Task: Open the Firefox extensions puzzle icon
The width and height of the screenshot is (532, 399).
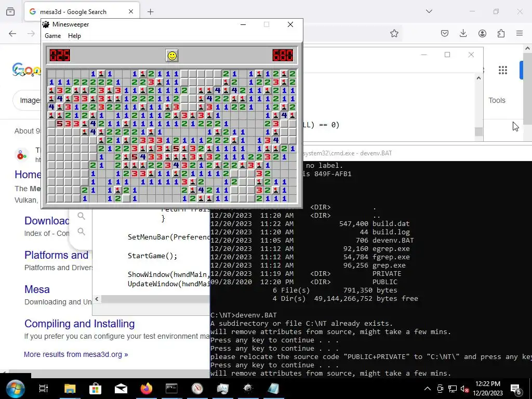Action: [x=501, y=33]
